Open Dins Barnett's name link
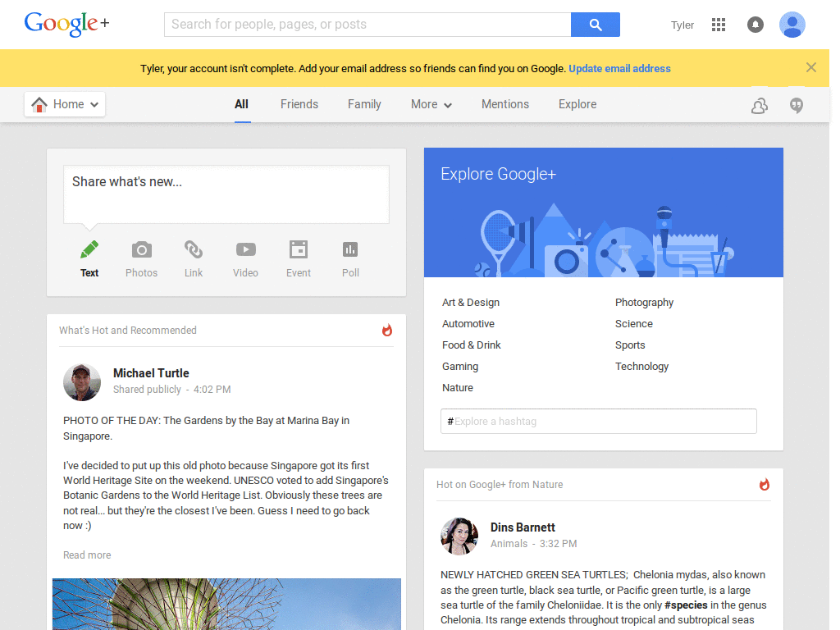The width and height of the screenshot is (840, 630). [x=523, y=527]
